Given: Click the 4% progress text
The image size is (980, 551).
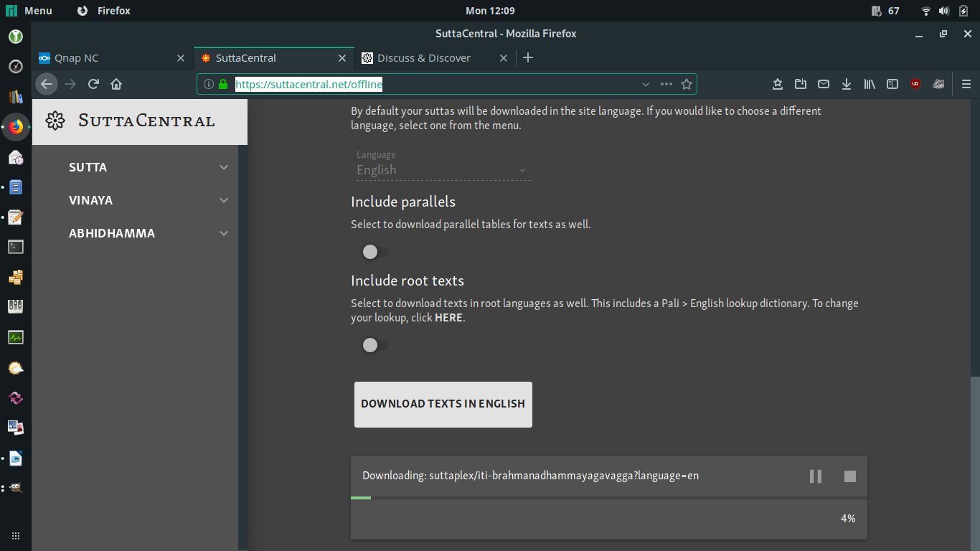Looking at the screenshot, I should (x=848, y=519).
